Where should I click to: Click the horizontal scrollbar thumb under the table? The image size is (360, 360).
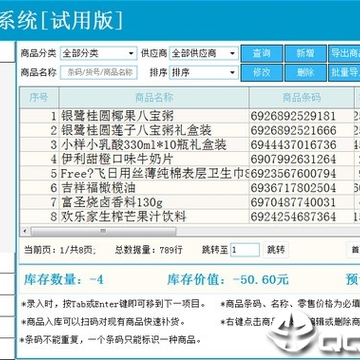click(x=103, y=231)
